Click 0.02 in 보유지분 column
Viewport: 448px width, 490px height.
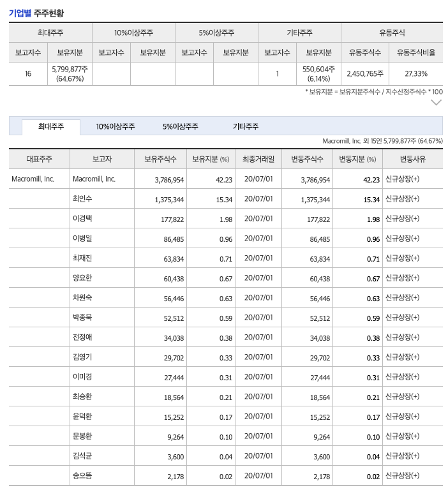[226, 477]
